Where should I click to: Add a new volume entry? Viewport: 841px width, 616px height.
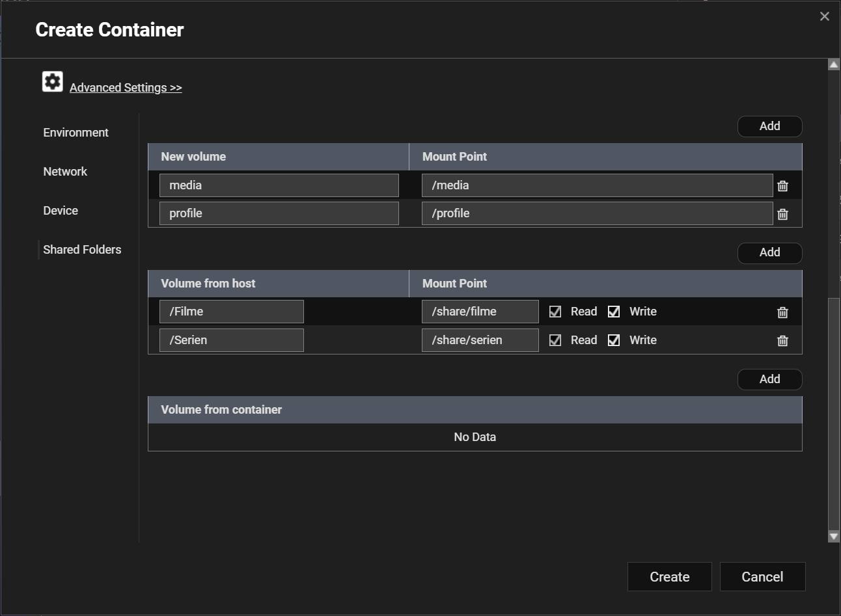tap(769, 126)
